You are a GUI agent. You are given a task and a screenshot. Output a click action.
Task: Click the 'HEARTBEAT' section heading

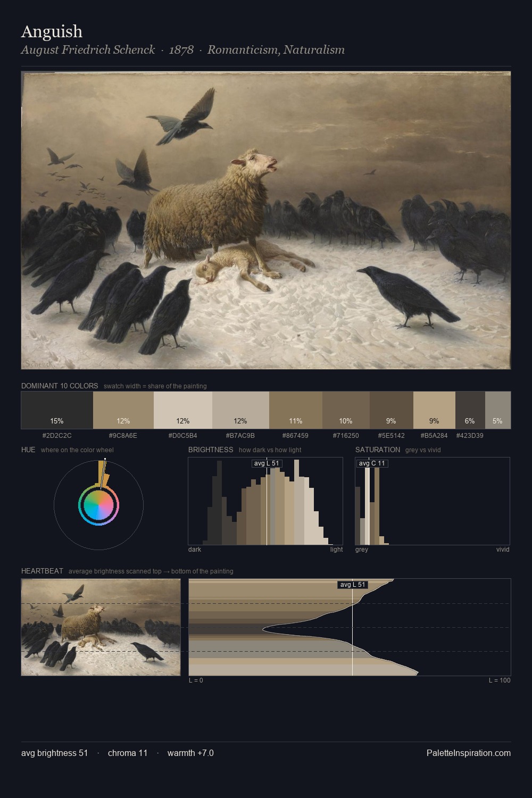(42, 571)
